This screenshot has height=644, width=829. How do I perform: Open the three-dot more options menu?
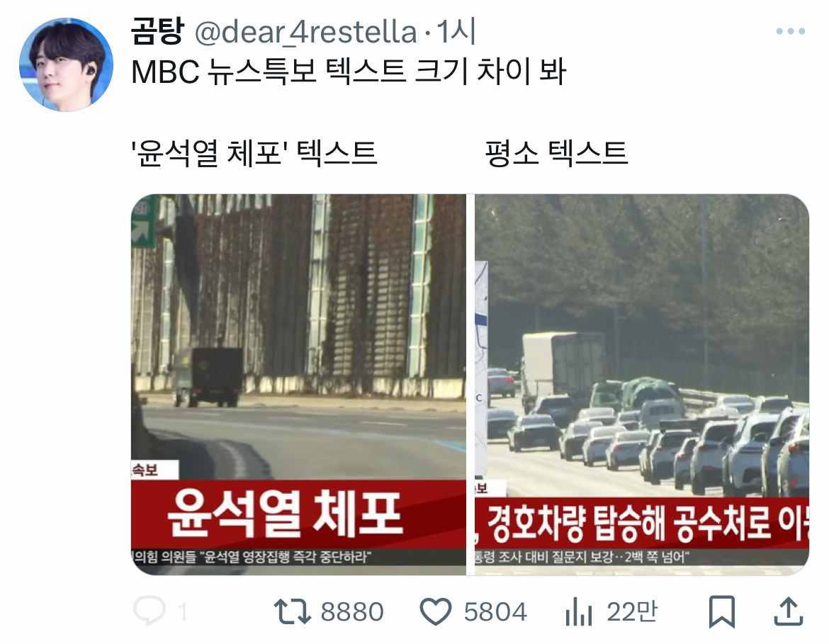pos(791,32)
